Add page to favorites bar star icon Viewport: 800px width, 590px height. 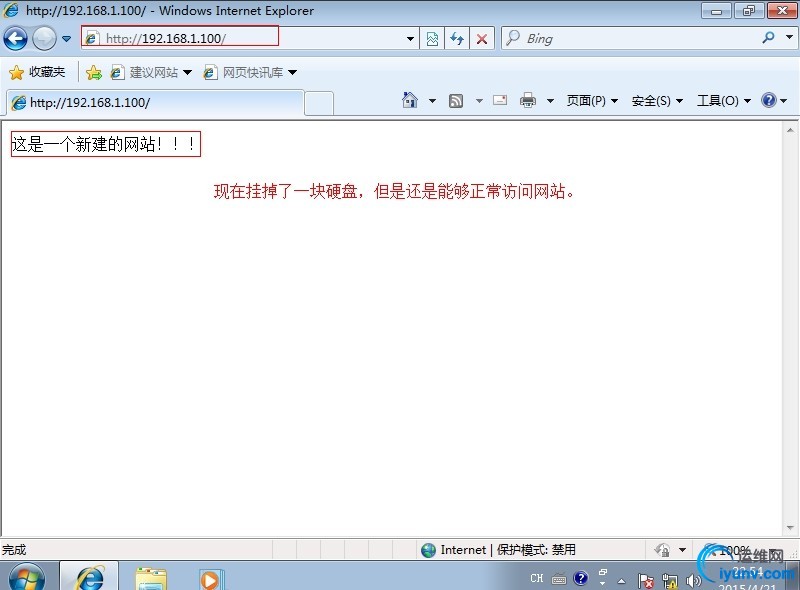pyautogui.click(x=94, y=72)
